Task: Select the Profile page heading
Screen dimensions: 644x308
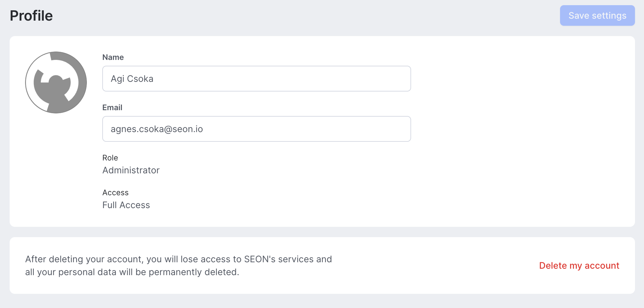Action: click(31, 15)
